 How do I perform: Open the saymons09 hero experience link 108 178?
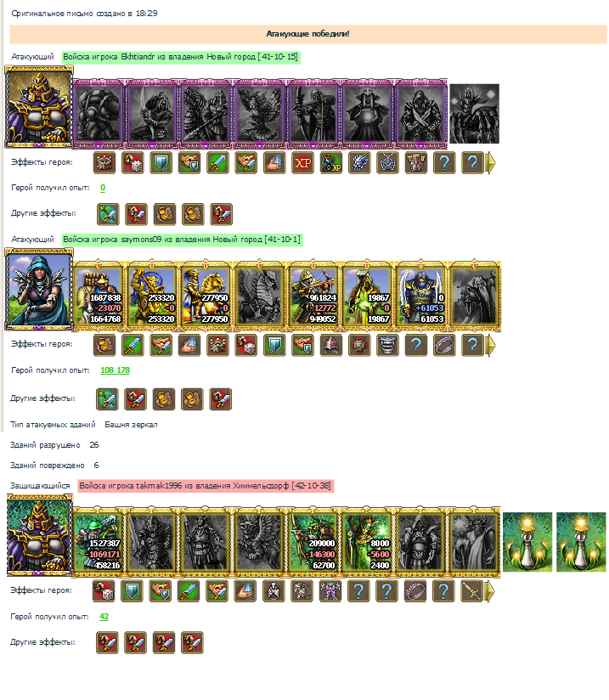[115, 370]
